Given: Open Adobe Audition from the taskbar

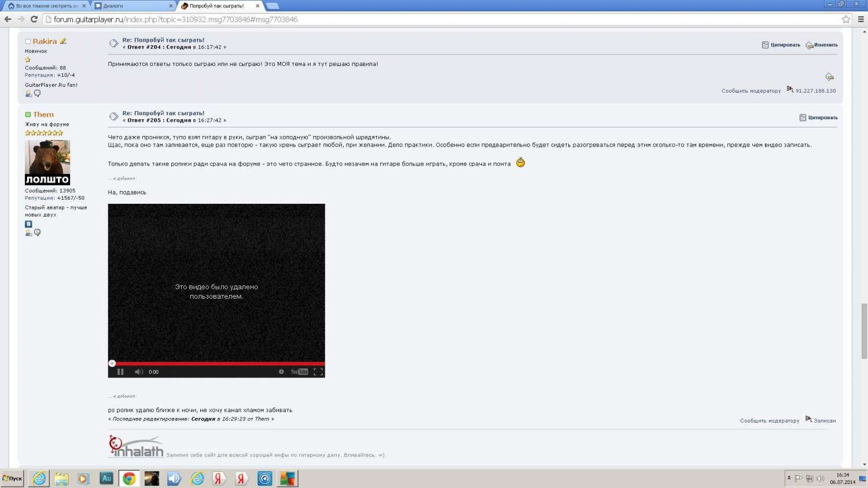Looking at the screenshot, I should coord(106,478).
